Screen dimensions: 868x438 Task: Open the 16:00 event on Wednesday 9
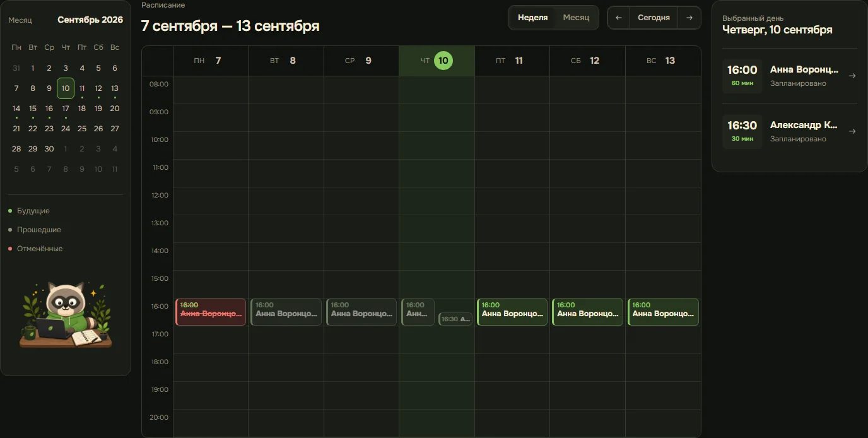pos(361,312)
